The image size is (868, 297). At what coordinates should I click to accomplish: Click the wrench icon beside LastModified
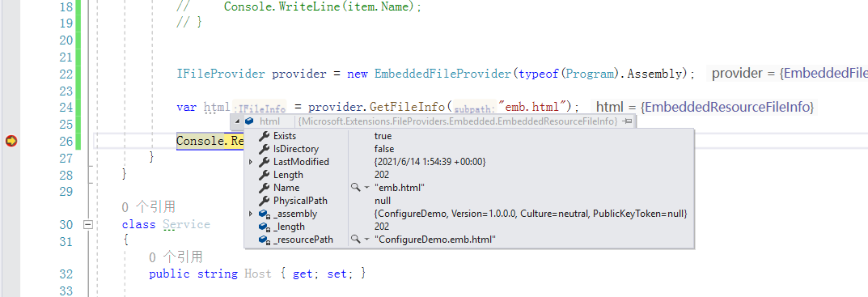[264, 162]
